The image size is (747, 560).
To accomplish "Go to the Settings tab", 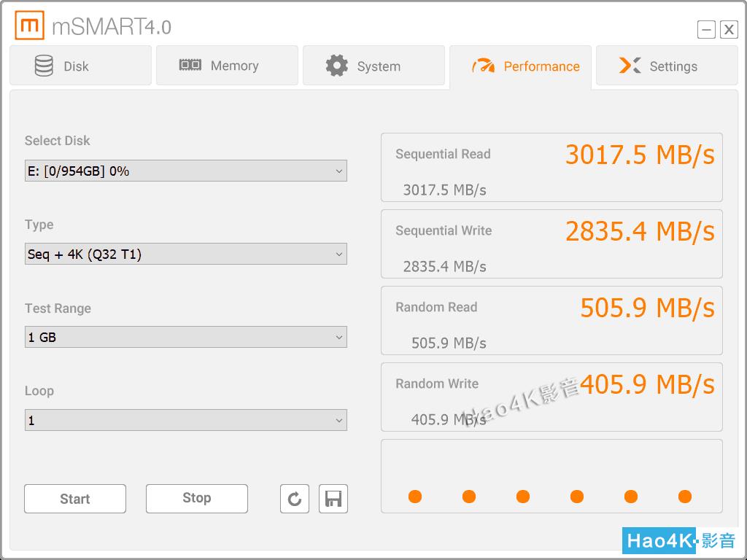I will [x=667, y=66].
